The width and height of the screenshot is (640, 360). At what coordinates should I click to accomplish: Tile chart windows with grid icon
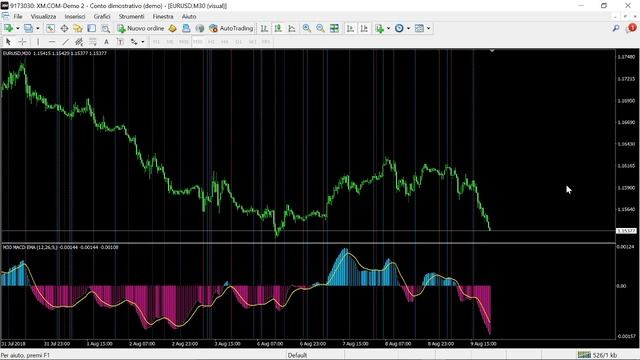334,28
